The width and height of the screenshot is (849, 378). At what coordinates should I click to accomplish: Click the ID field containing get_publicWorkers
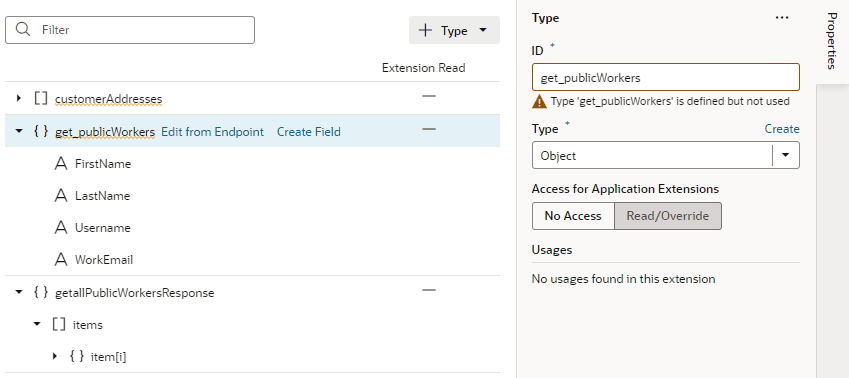[x=665, y=77]
